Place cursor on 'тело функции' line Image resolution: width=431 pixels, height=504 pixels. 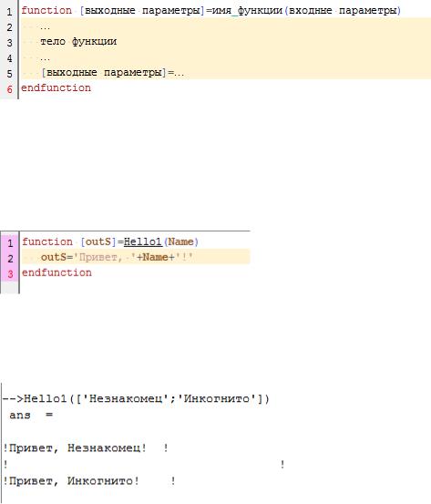click(x=78, y=41)
